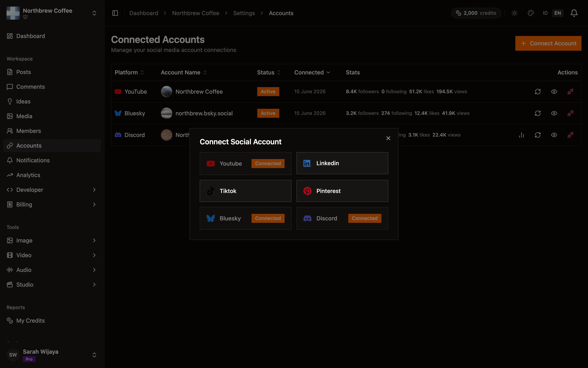Open the Sarah Wijaya user menu
This screenshot has width=588, height=368.
(52, 355)
